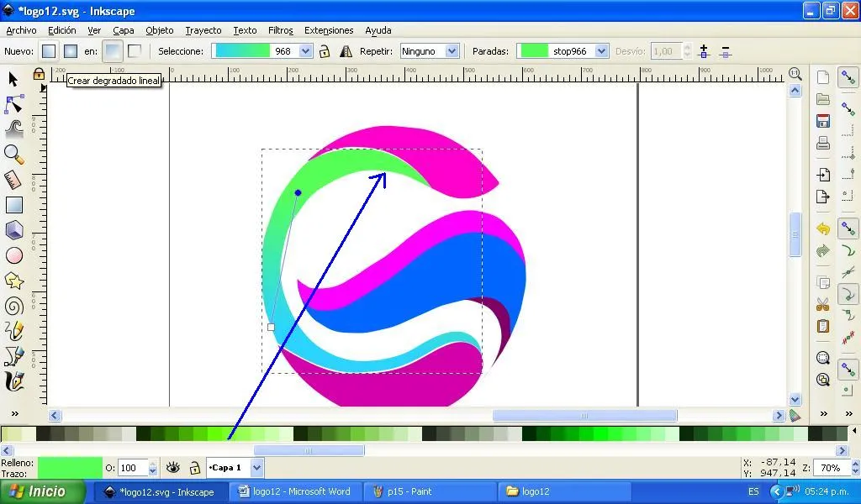Screen dimensions: 861x504
Task: Expand the Paradas stop966 dropdown
Action: click(563, 51)
